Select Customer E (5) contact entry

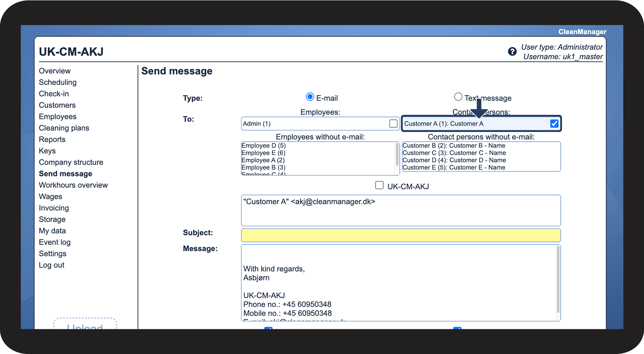click(454, 167)
